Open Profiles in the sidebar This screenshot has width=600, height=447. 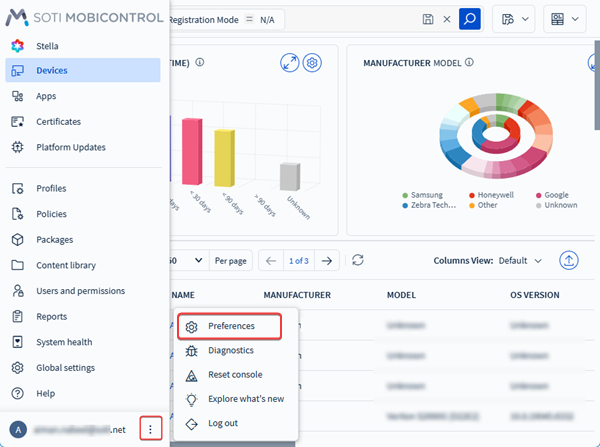click(x=51, y=188)
